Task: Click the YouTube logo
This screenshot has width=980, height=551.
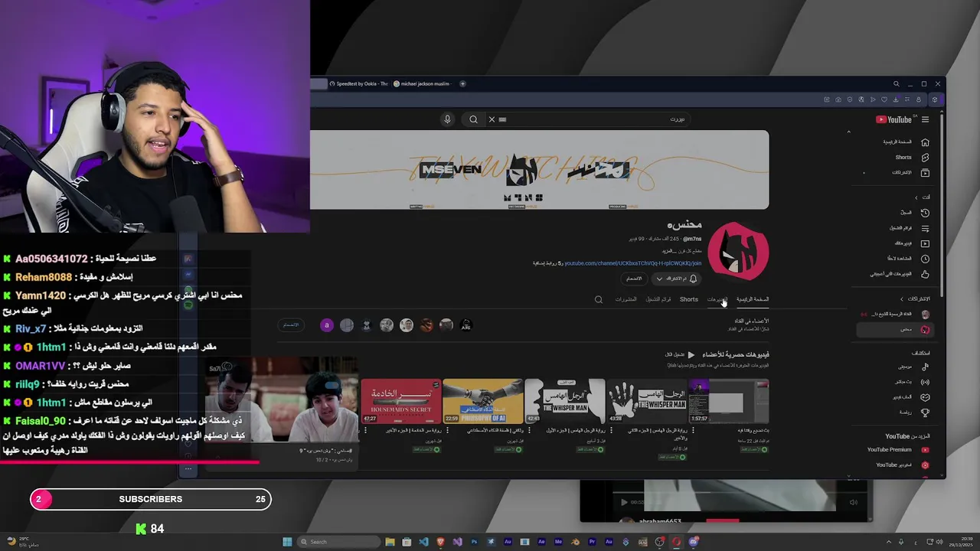Action: tap(894, 119)
